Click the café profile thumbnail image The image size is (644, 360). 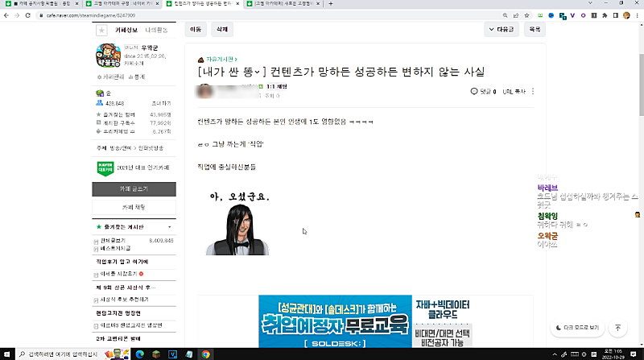pos(108,55)
